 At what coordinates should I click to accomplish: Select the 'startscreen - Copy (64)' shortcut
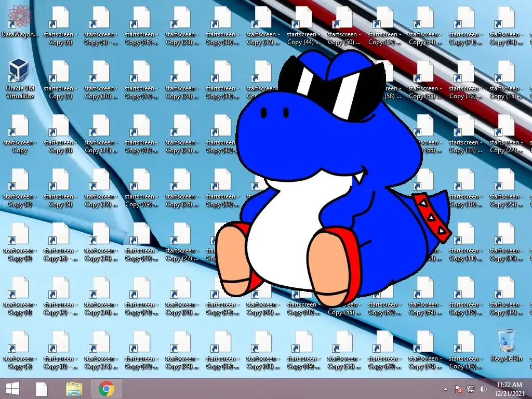425,27
